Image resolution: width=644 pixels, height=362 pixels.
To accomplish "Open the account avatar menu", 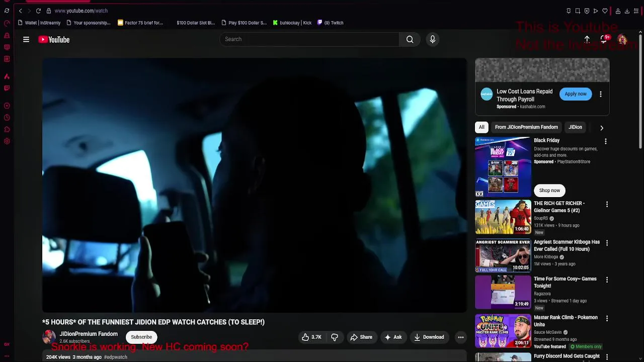I will pyautogui.click(x=622, y=40).
